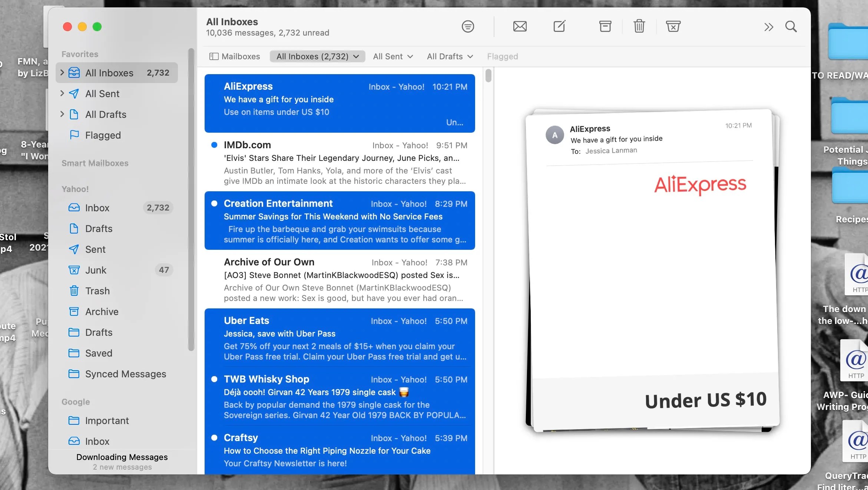Open the Flagged favorite via its flag icon

pyautogui.click(x=74, y=135)
